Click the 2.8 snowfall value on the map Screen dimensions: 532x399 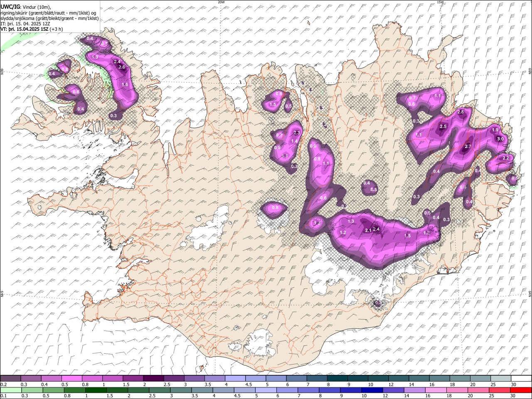coord(461,112)
